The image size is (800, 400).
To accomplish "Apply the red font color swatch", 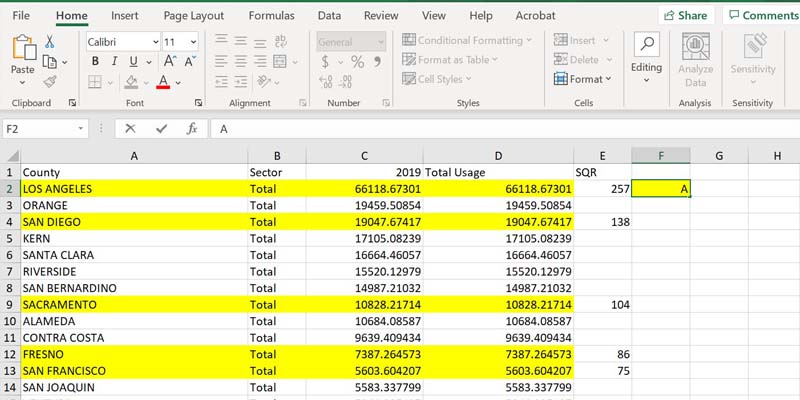I will tap(163, 82).
